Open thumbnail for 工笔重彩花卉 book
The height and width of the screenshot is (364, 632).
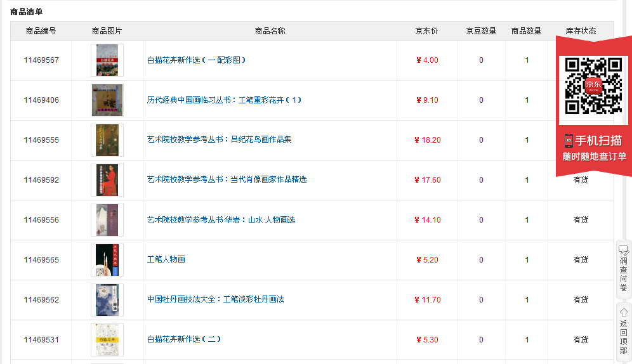107,100
